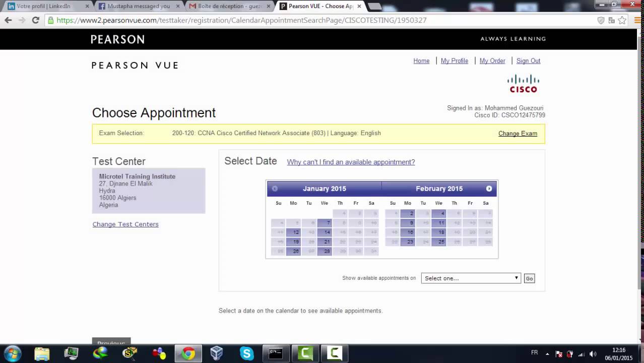The height and width of the screenshot is (363, 644).
Task: Open the second Camtasia icon in taskbar
Action: click(334, 353)
